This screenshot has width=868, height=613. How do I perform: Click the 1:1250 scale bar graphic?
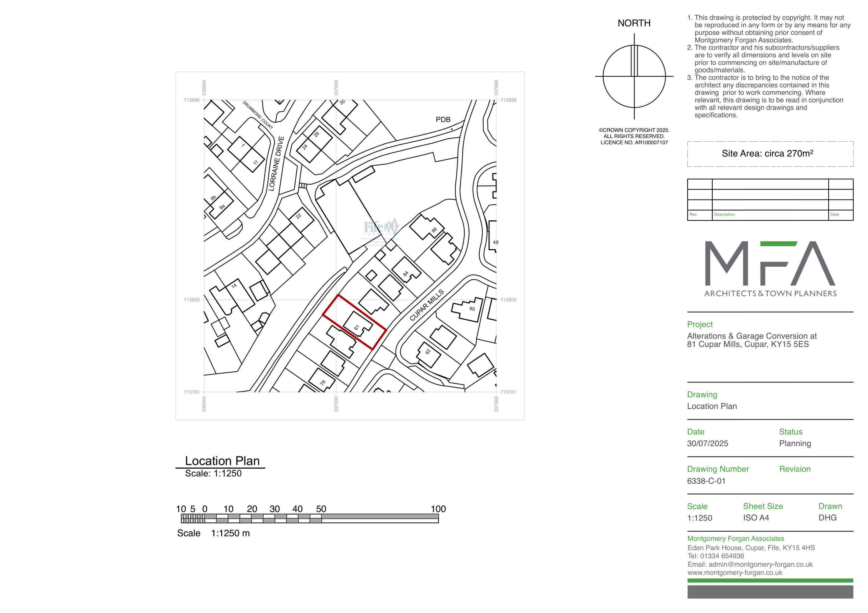tap(310, 518)
